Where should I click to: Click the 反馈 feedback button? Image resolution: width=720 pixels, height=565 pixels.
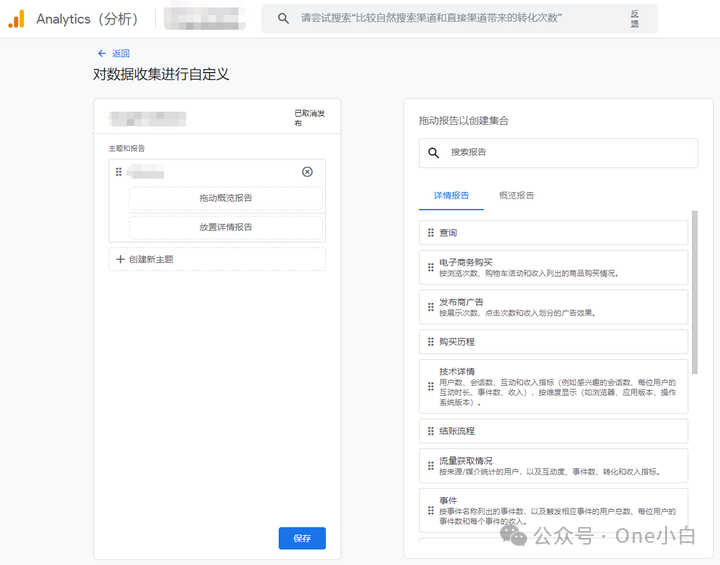point(635,19)
